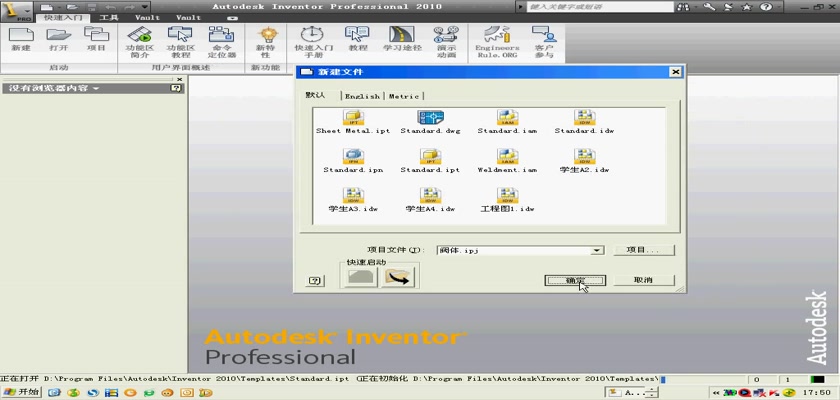840x400 pixels.
Task: Click the star favorites icon in title bar
Action: (746, 7)
